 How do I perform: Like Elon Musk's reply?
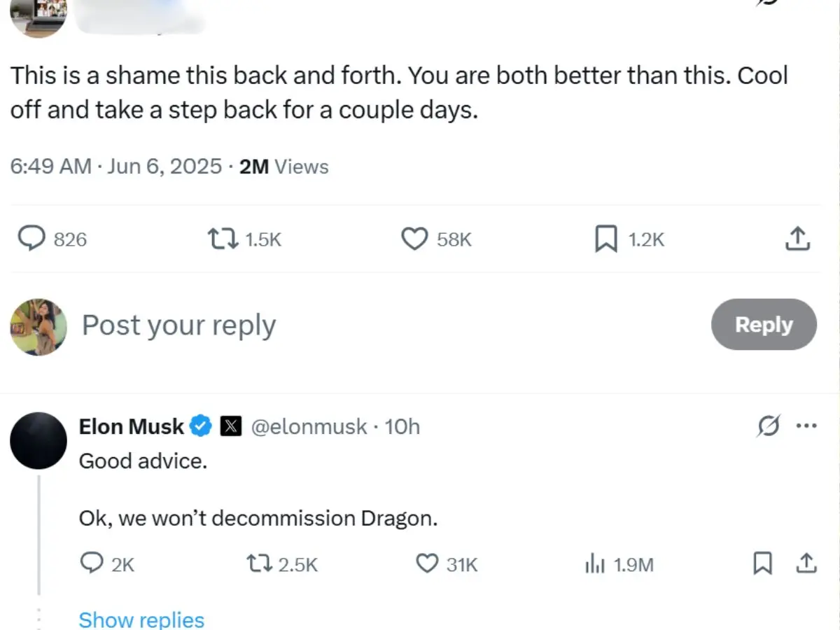click(x=426, y=564)
